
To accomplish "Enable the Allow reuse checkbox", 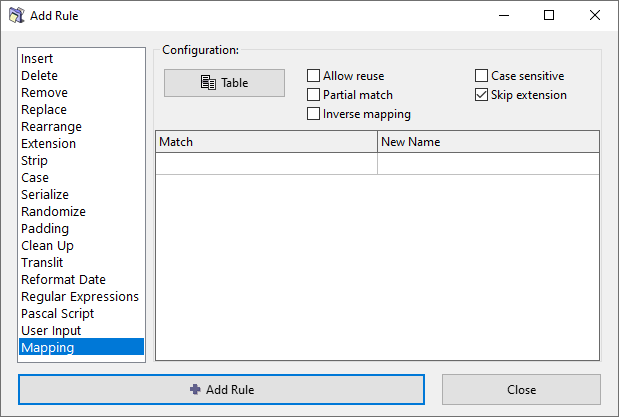I will [x=314, y=76].
